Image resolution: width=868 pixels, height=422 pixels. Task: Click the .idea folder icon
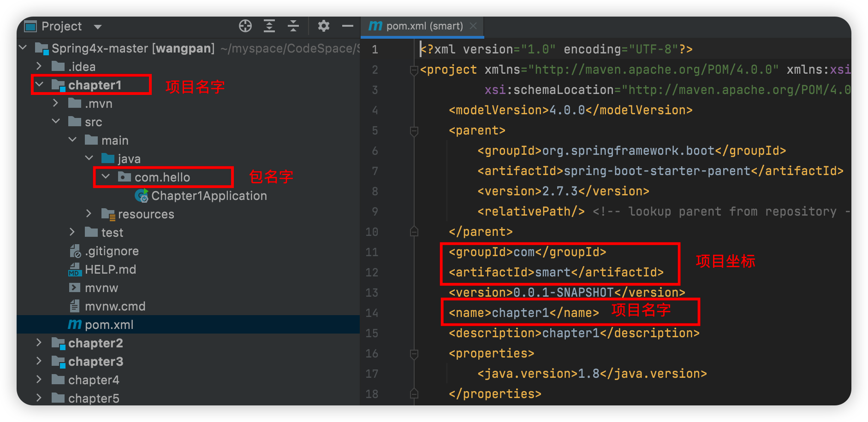[x=58, y=66]
